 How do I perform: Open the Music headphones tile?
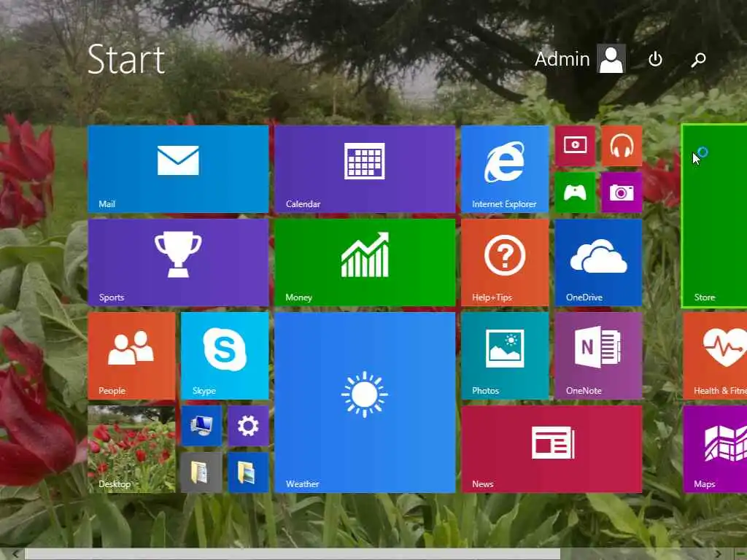pyautogui.click(x=622, y=146)
